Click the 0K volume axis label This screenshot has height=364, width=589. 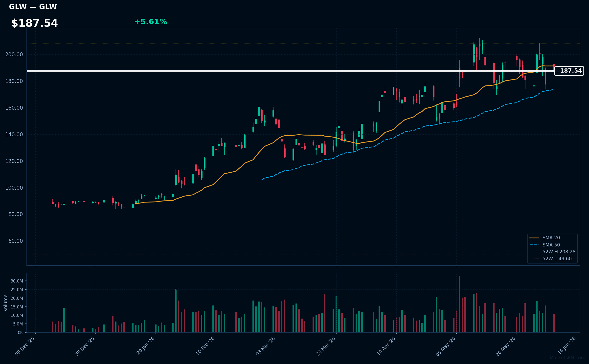click(x=20, y=333)
